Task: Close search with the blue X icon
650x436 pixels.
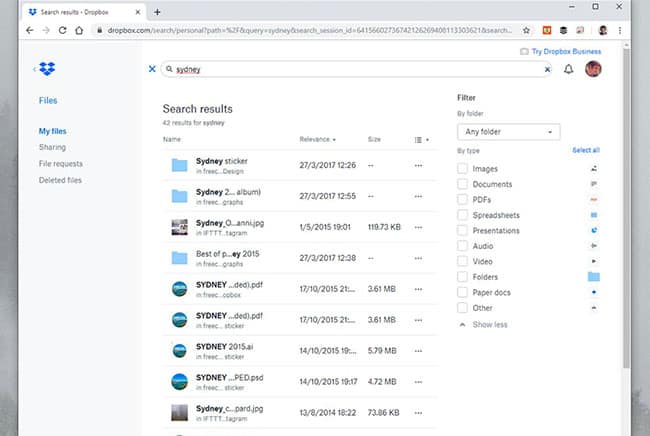Action: click(x=152, y=70)
